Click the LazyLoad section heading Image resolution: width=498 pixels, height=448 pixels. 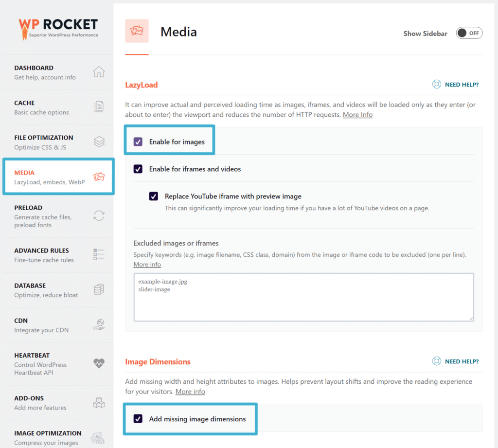(x=142, y=85)
